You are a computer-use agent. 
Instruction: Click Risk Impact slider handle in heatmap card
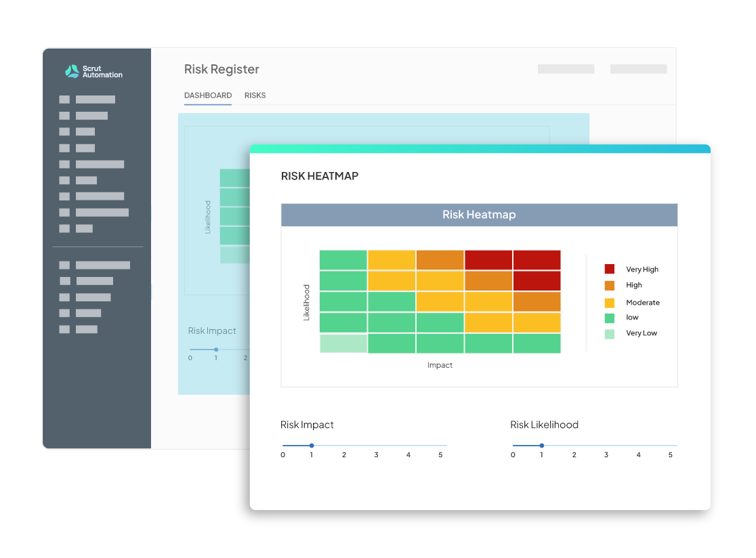(312, 446)
